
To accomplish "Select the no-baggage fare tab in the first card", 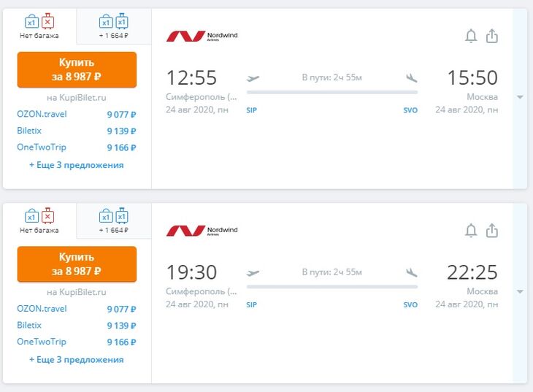I will point(39,26).
